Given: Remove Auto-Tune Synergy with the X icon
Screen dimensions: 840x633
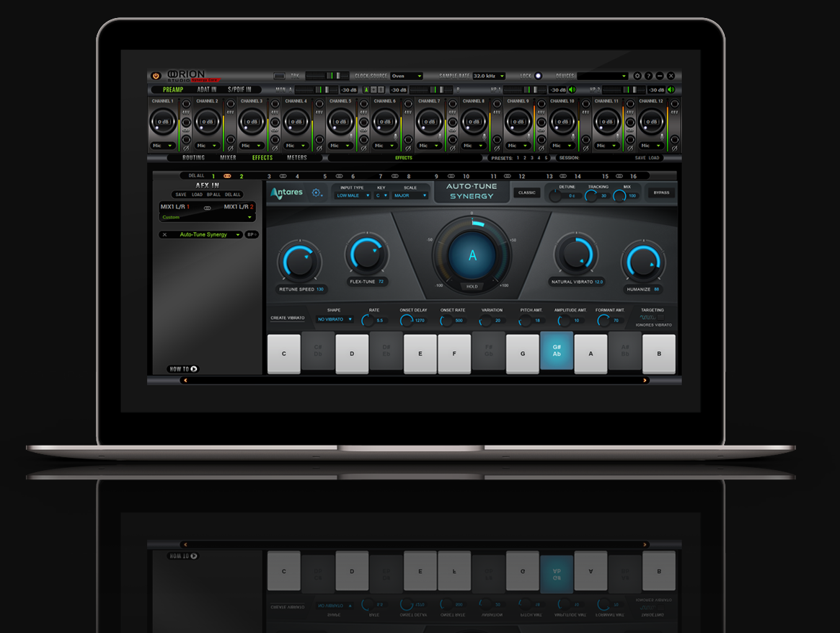Looking at the screenshot, I should (164, 234).
